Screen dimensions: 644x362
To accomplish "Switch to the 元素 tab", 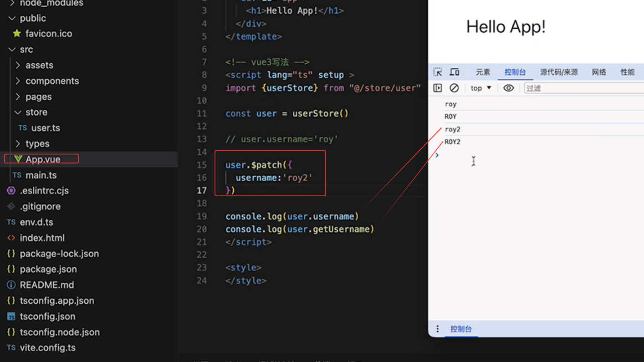I will (x=483, y=72).
